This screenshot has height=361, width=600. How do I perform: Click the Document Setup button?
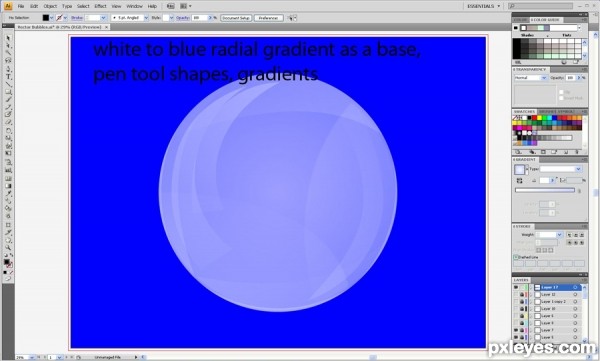236,18
